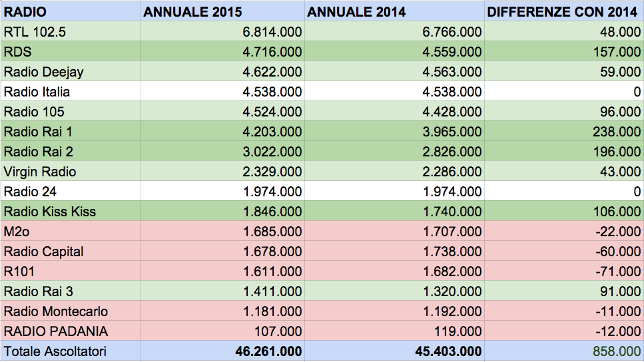Click the 2.826.000 value cell

[x=394, y=152]
